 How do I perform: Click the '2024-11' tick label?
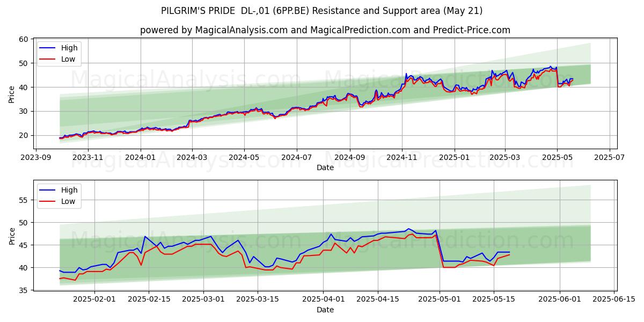(402, 157)
